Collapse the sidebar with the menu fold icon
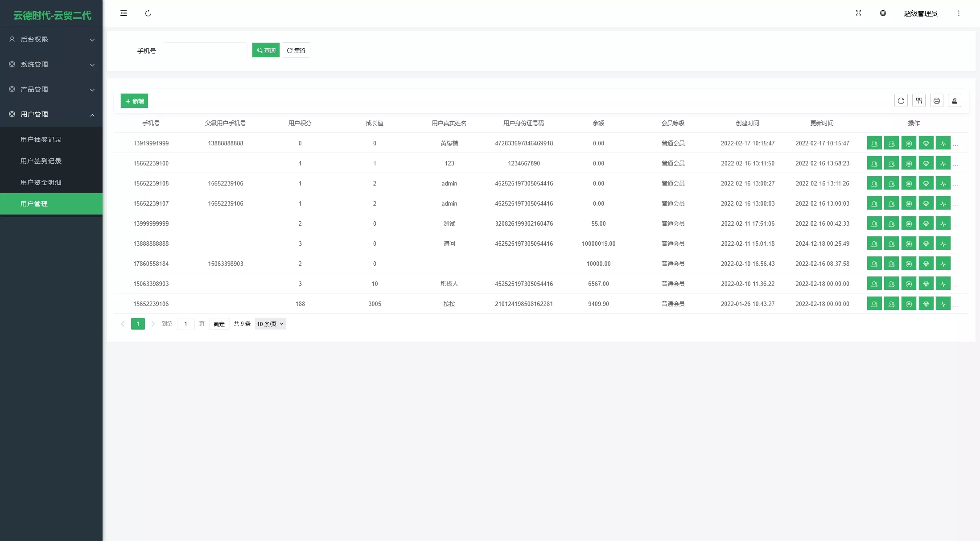980x541 pixels. [x=124, y=13]
